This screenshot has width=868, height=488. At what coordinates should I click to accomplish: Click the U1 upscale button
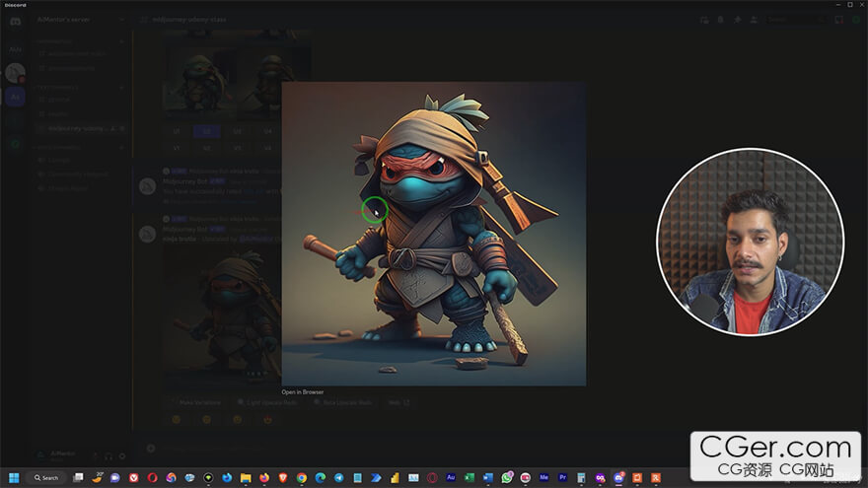point(177,131)
